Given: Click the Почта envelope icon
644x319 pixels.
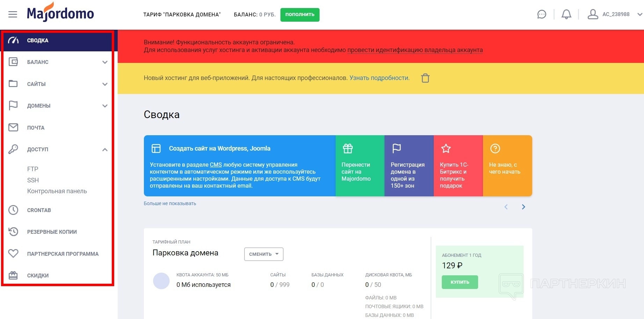Looking at the screenshot, I should (13, 128).
